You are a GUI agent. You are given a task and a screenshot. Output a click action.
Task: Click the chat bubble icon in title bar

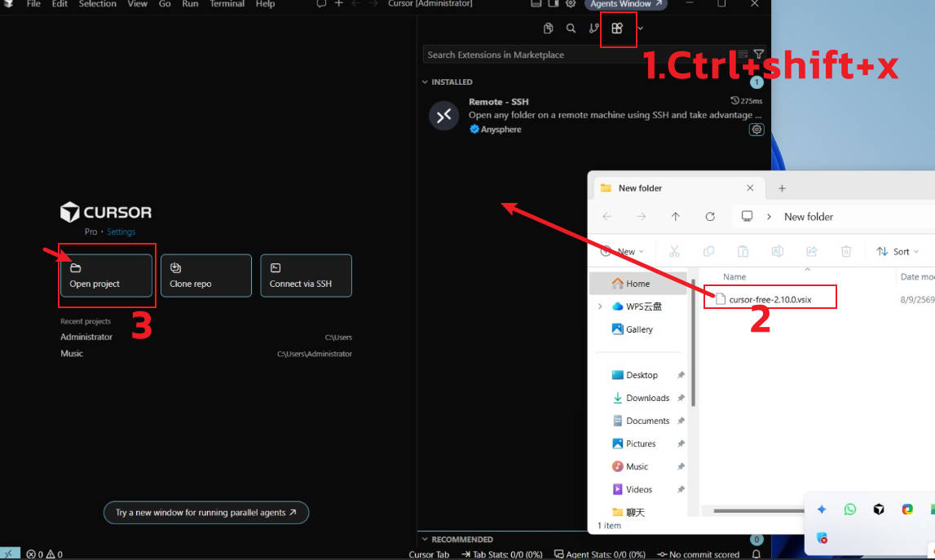click(321, 3)
